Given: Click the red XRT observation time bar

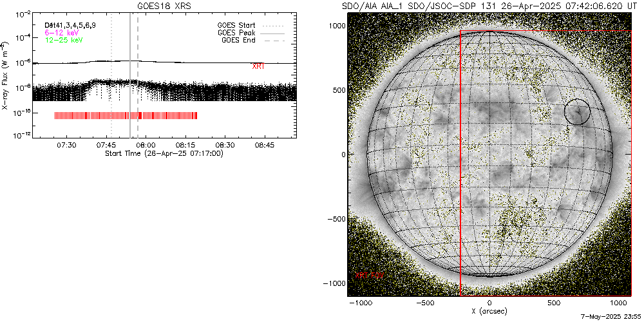Looking at the screenshot, I should (126, 115).
